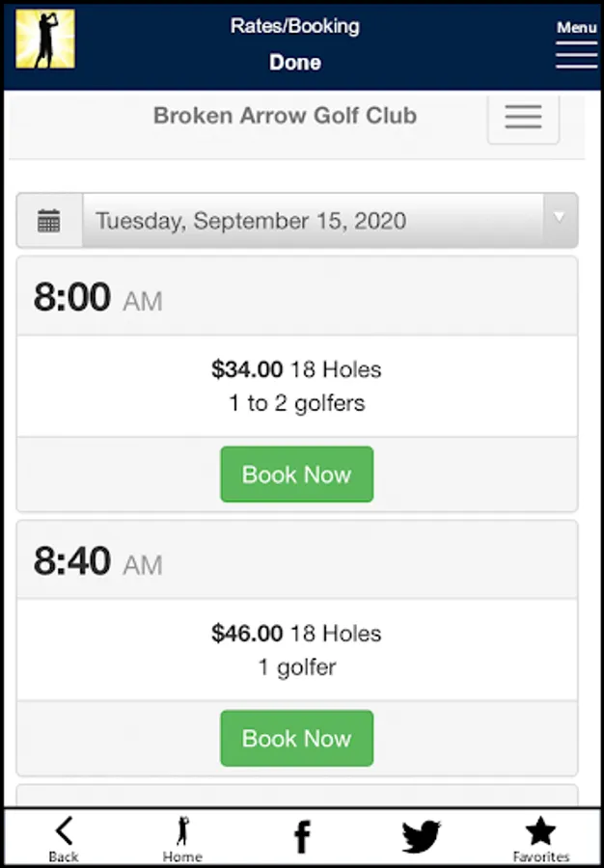
Task: Open the Twitter bird icon
Action: pyautogui.click(x=422, y=837)
